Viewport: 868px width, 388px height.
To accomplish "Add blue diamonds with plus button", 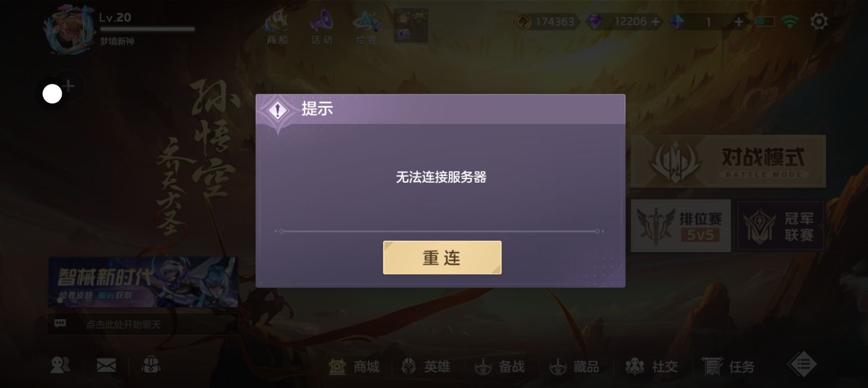I will coord(739,22).
